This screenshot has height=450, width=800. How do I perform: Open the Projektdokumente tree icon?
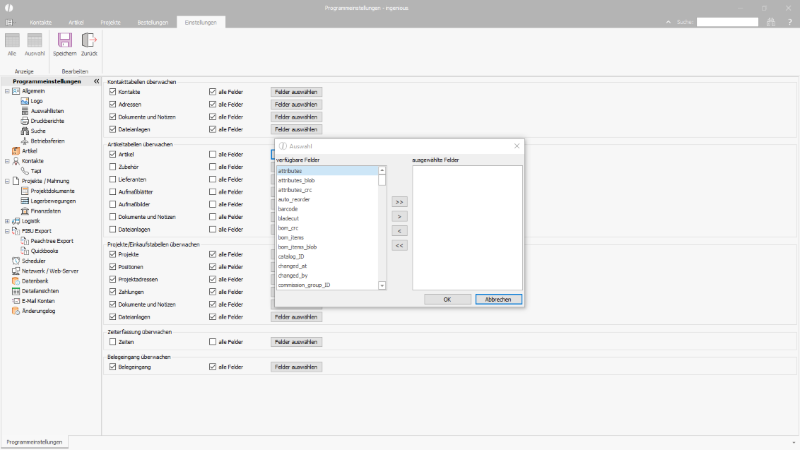tap(24, 191)
